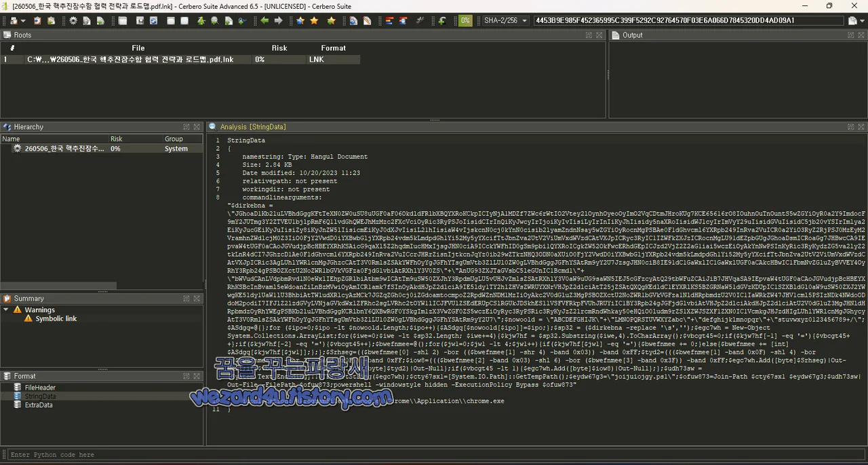Collapse the Warnings tree node
Image resolution: width=868 pixels, height=465 pixels.
coord(6,310)
